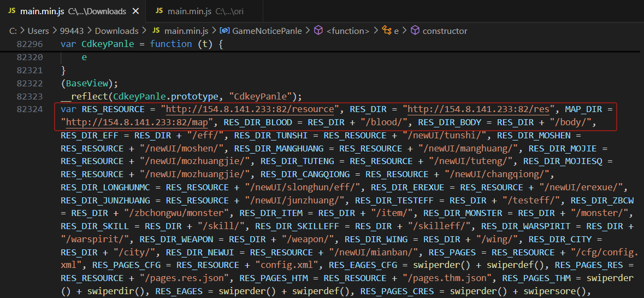
Task: Click GameNoticePanle variable icon in breadcrumb
Action: (x=224, y=31)
